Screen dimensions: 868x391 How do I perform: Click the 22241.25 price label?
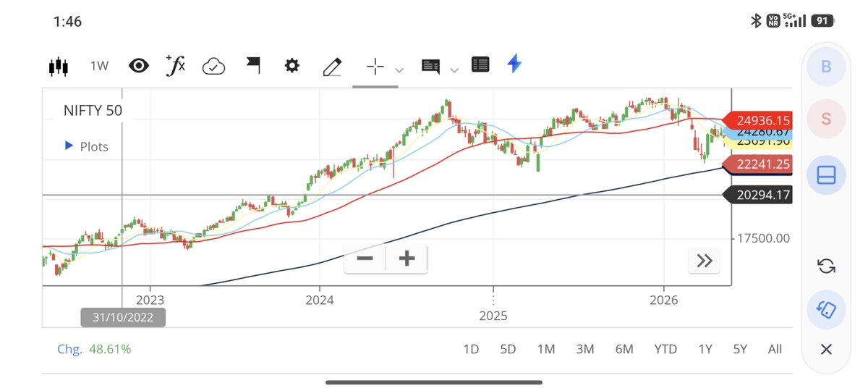pos(758,164)
